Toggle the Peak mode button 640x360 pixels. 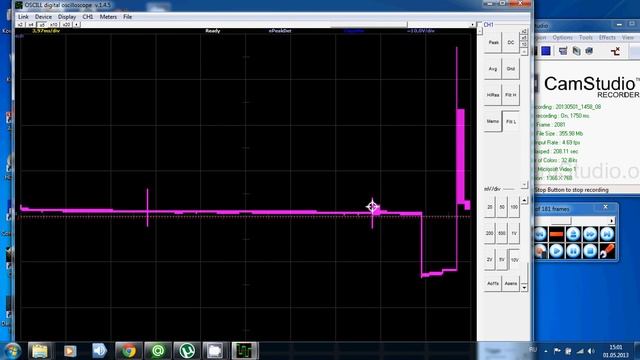pos(493,42)
